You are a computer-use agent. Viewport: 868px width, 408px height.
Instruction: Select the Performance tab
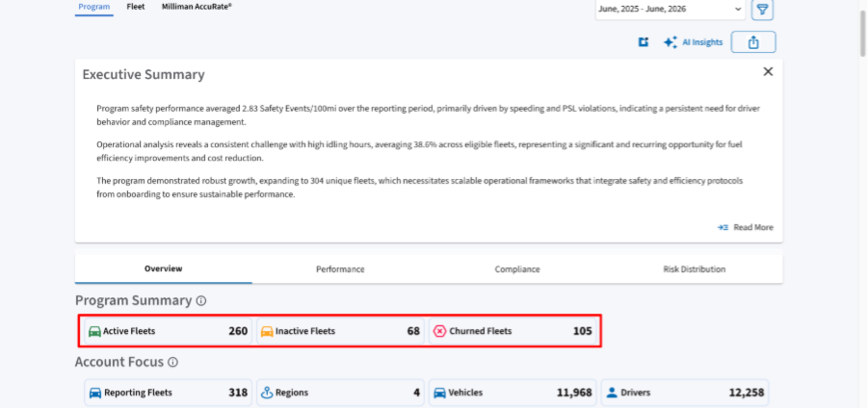[x=340, y=269]
